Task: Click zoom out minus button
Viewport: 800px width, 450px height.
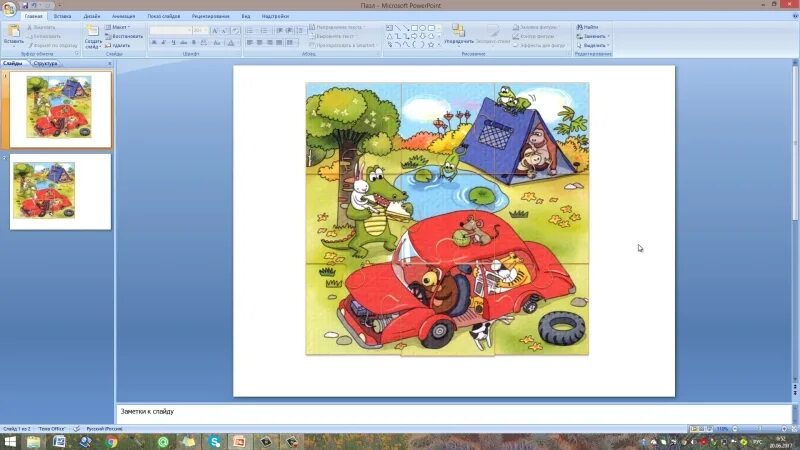Action: pyautogui.click(x=735, y=429)
